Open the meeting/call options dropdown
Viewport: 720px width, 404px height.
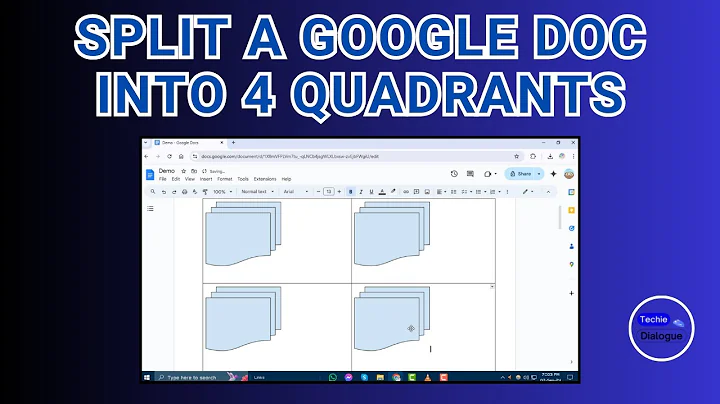pyautogui.click(x=490, y=174)
